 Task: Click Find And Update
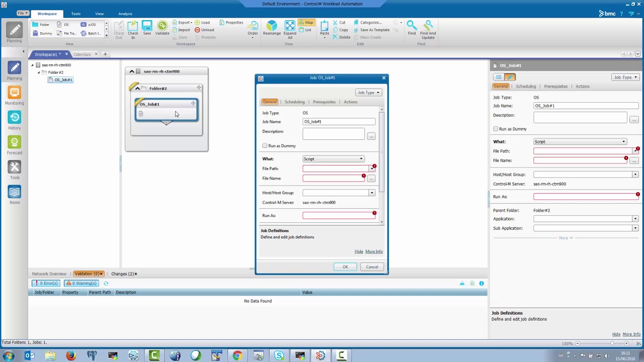click(428, 30)
